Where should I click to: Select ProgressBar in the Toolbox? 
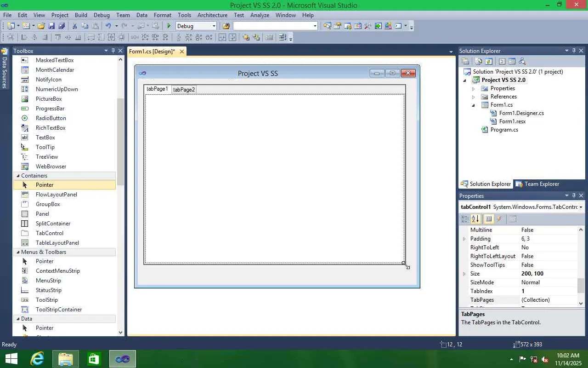pos(50,109)
